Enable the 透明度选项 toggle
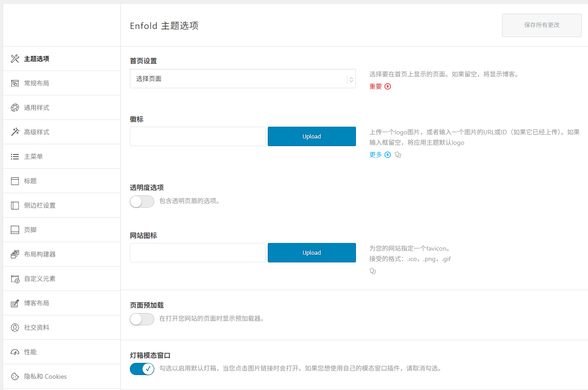Image resolution: width=588 pixels, height=390 pixels. coord(142,201)
